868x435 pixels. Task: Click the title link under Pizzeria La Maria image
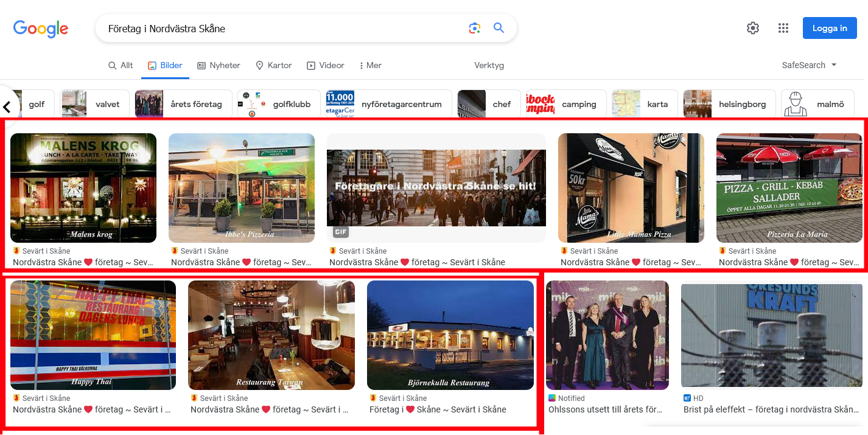click(x=789, y=262)
